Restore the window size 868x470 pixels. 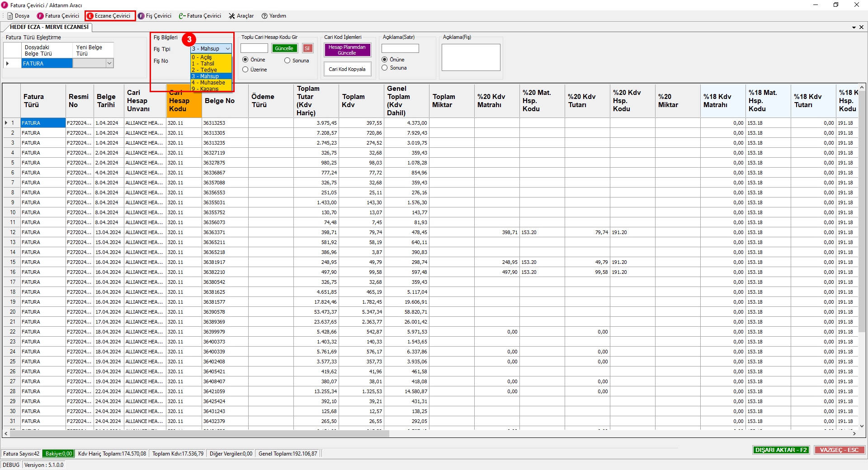point(836,5)
